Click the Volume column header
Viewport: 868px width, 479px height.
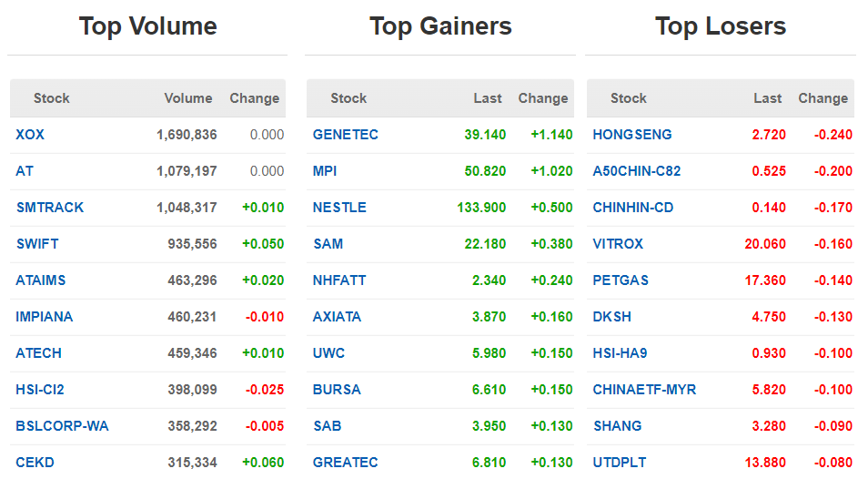pyautogui.click(x=188, y=98)
